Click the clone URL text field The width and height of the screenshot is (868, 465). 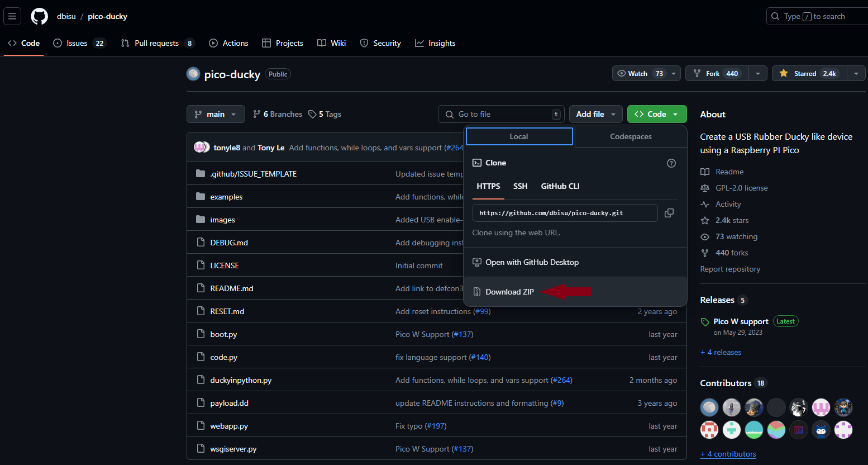pyautogui.click(x=565, y=213)
